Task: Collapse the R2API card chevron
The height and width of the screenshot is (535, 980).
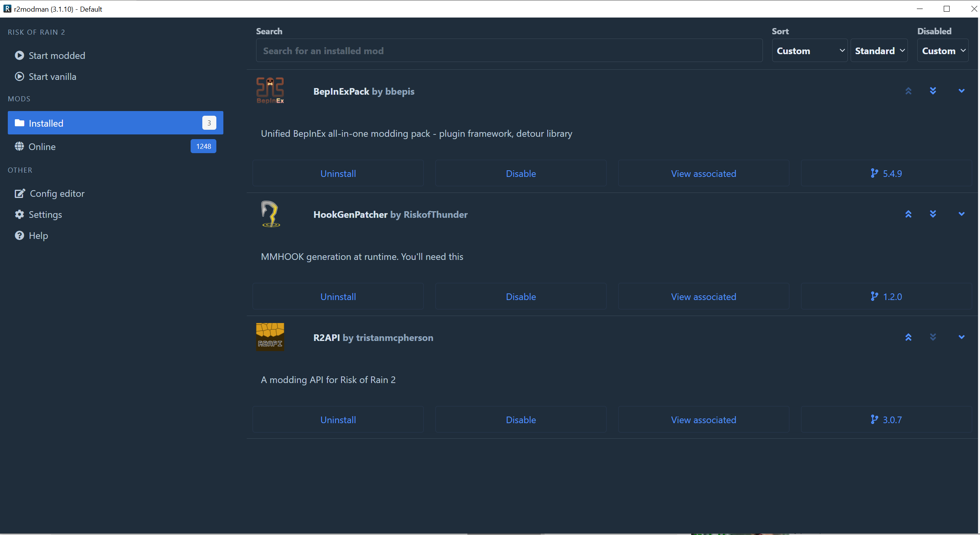Action: pyautogui.click(x=962, y=337)
